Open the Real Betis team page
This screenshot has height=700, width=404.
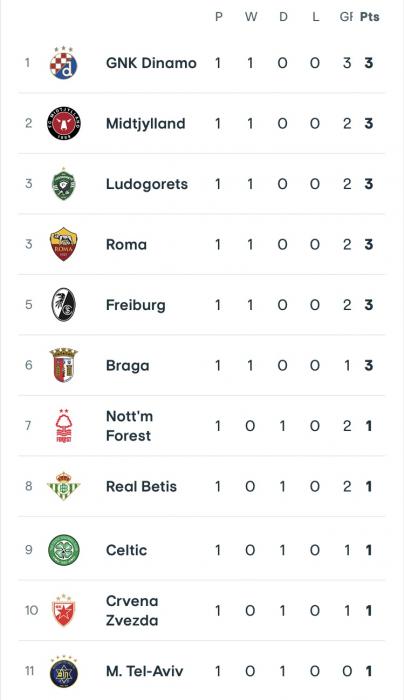(141, 486)
